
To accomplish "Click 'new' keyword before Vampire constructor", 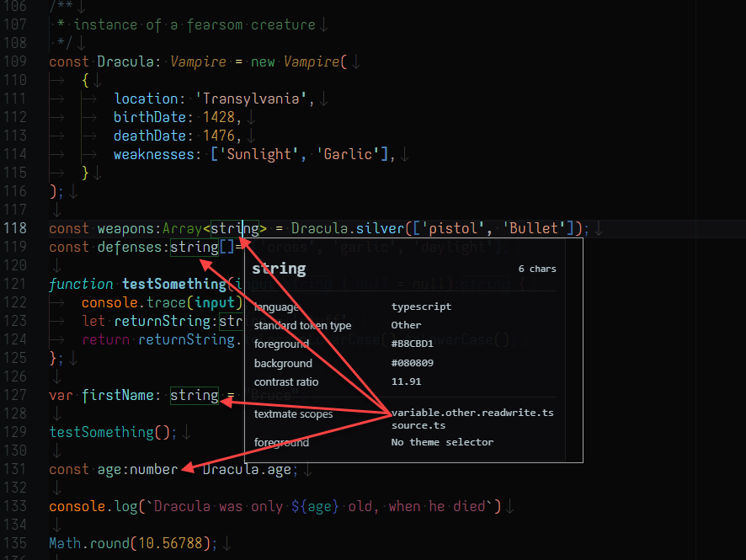I will (263, 61).
